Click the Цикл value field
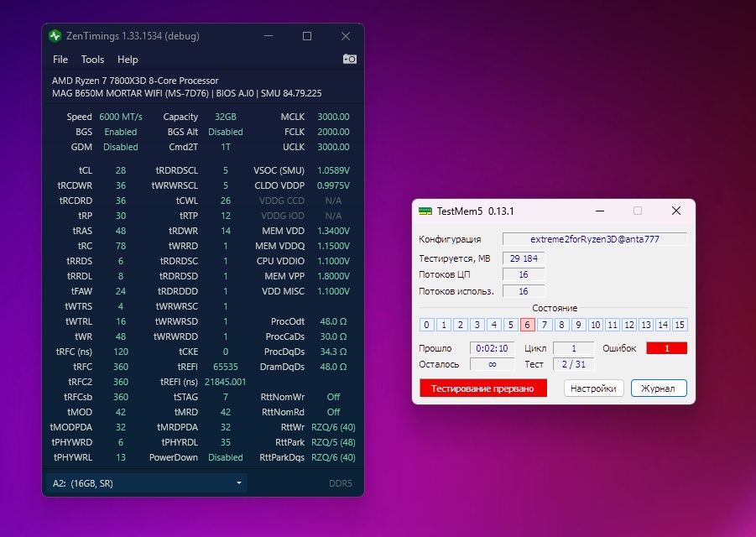The height and width of the screenshot is (537, 756). (x=574, y=348)
